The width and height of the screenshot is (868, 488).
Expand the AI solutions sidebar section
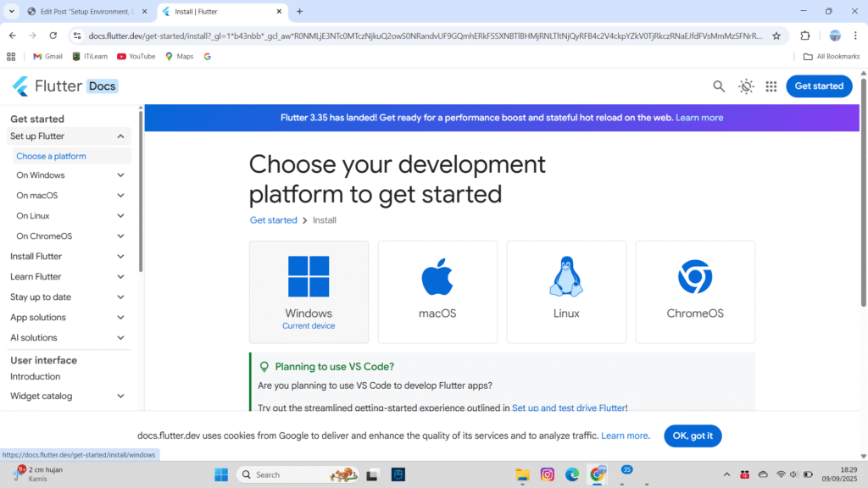[120, 338]
